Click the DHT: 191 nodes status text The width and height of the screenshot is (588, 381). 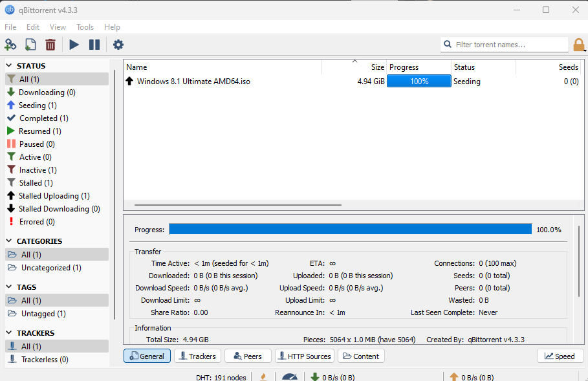pos(221,377)
